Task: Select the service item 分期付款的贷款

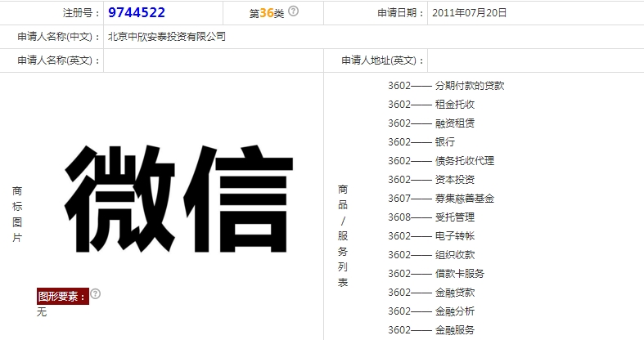Action: pos(470,85)
